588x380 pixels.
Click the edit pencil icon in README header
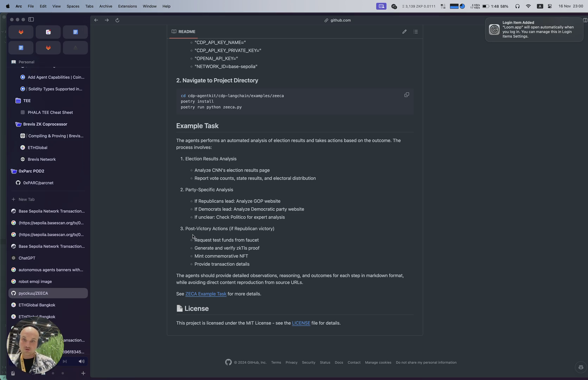[404, 32]
